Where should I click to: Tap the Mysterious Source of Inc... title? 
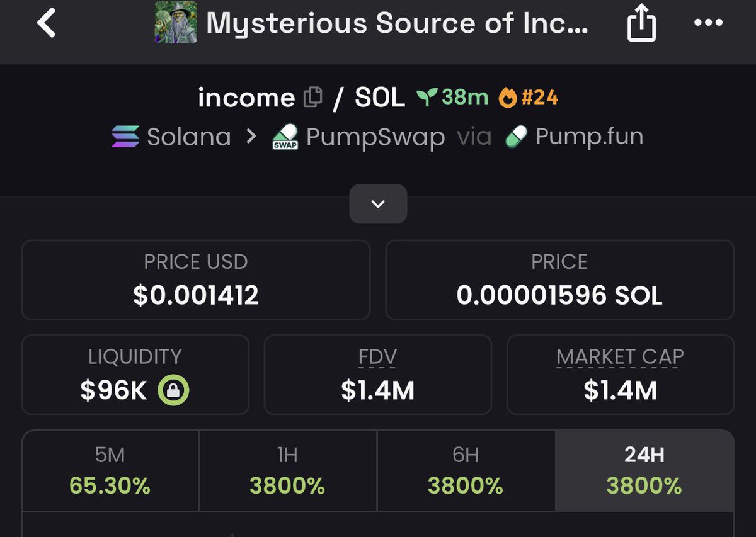(x=397, y=24)
